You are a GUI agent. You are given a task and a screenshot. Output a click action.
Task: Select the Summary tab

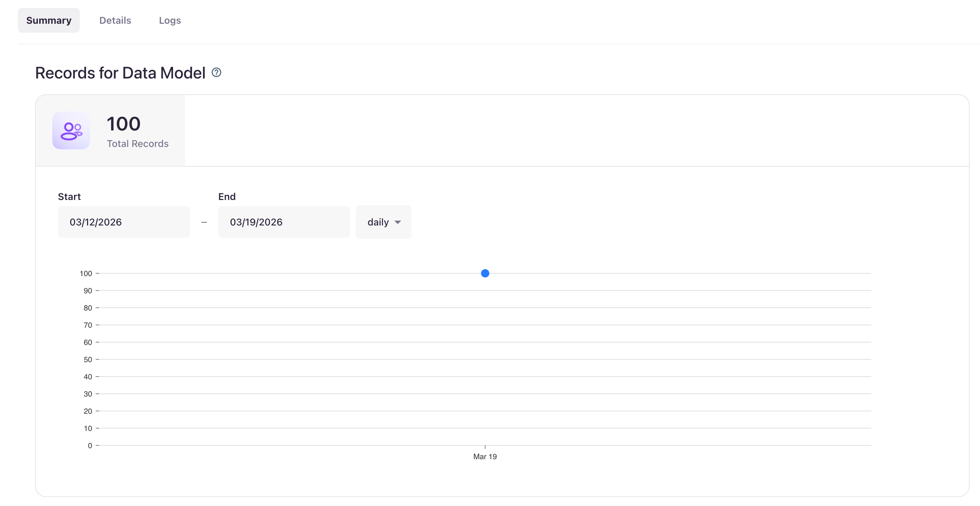pyautogui.click(x=49, y=20)
